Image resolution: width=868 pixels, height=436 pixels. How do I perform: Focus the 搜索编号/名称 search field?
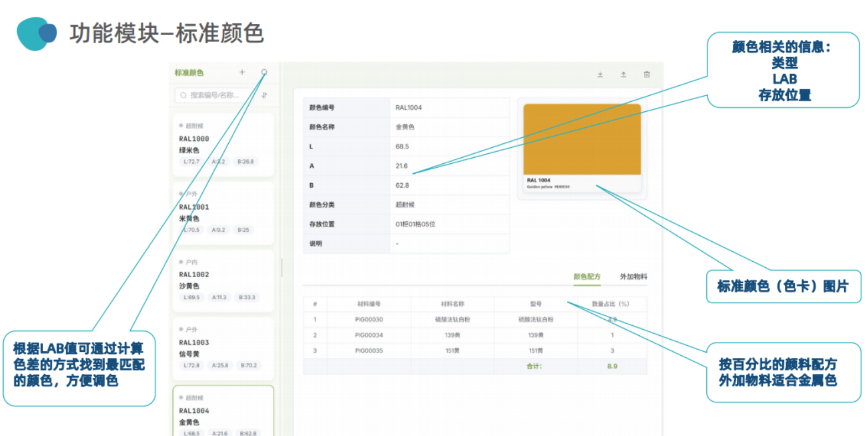point(215,95)
